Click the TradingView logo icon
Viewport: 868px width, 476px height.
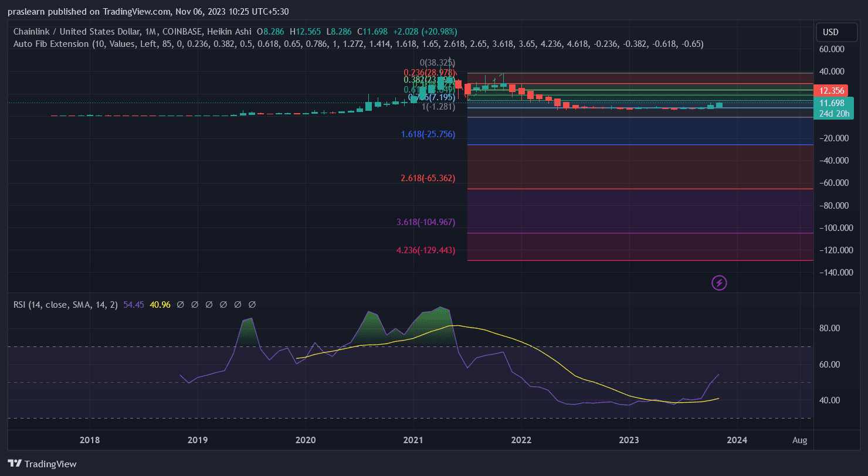coord(15,463)
